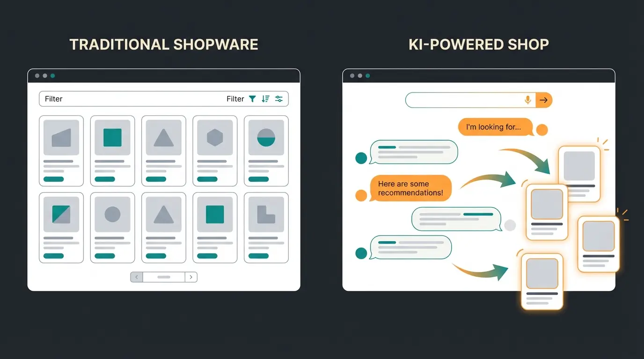Click the teal traffic-light dot on the left window

click(52, 75)
